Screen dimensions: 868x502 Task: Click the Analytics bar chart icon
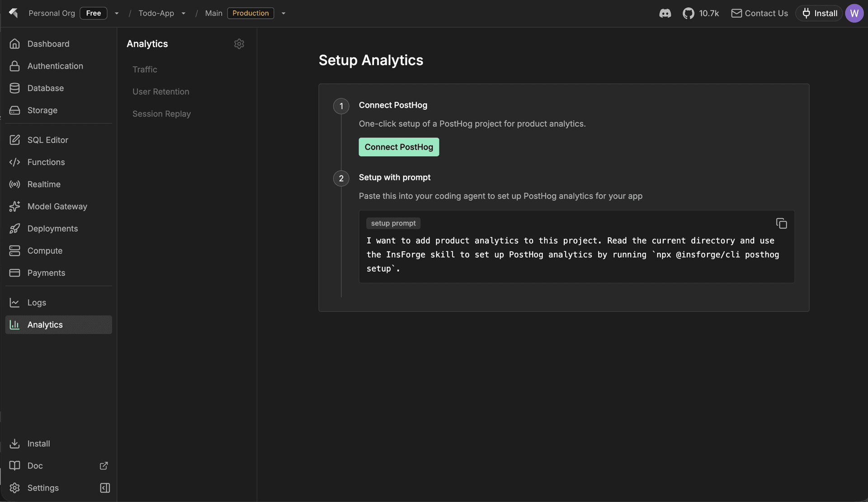pyautogui.click(x=14, y=325)
